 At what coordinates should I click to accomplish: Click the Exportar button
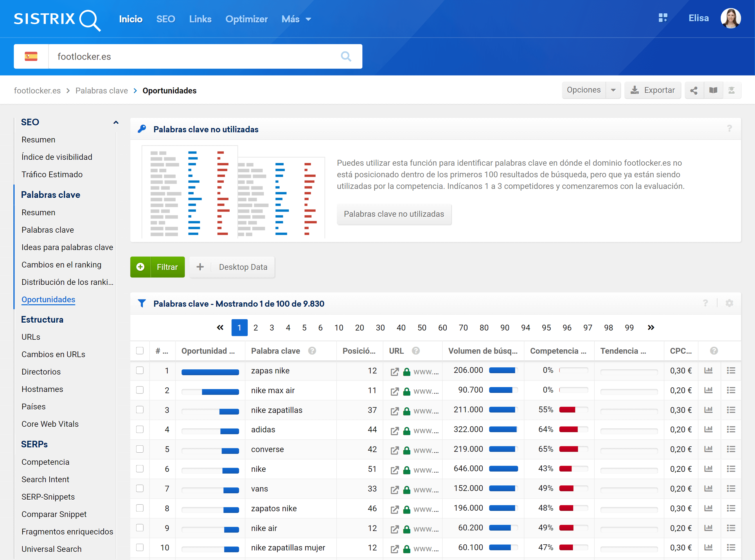pyautogui.click(x=652, y=90)
